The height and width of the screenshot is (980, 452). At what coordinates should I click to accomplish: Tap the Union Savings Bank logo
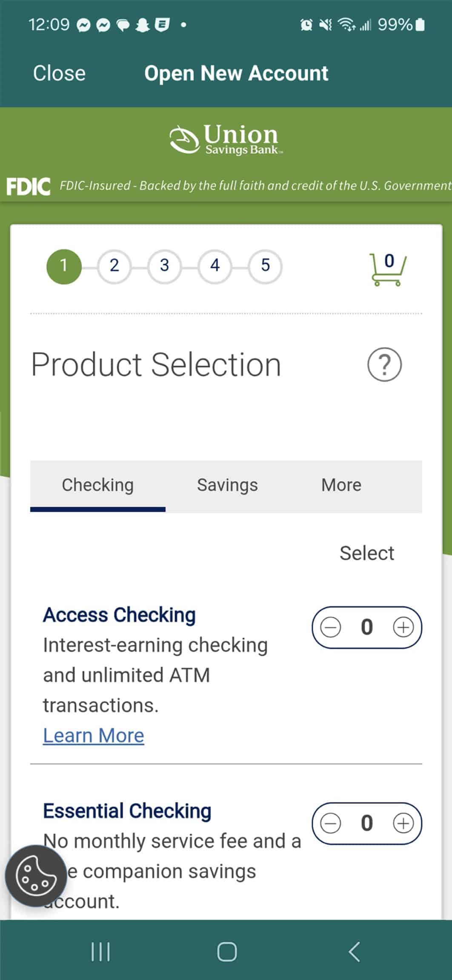226,139
